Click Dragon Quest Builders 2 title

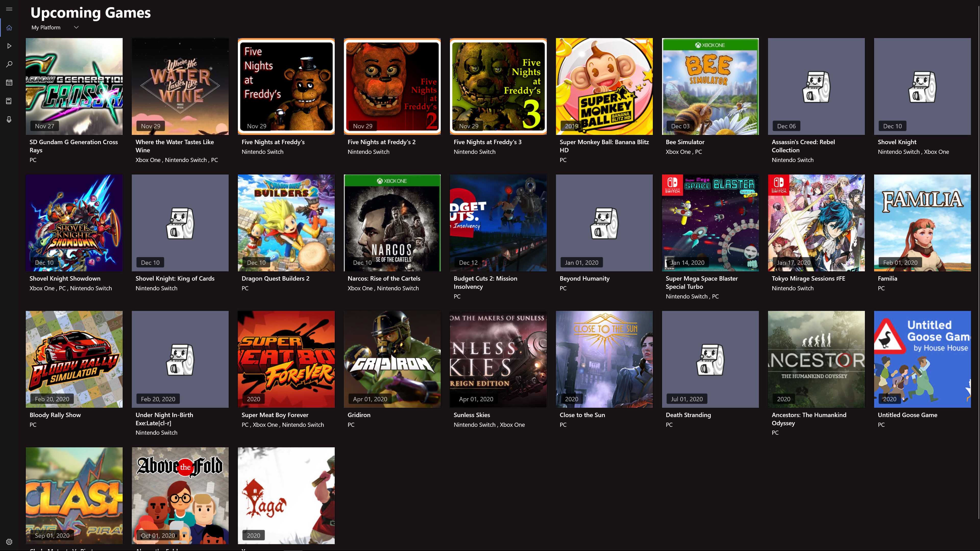275,278
